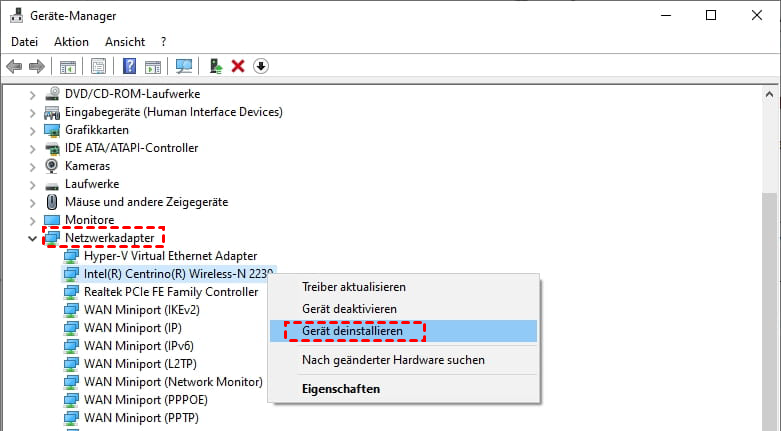Expand the IDE ATA/ATAPI-Controller node
The height and width of the screenshot is (431, 781).
pos(32,148)
